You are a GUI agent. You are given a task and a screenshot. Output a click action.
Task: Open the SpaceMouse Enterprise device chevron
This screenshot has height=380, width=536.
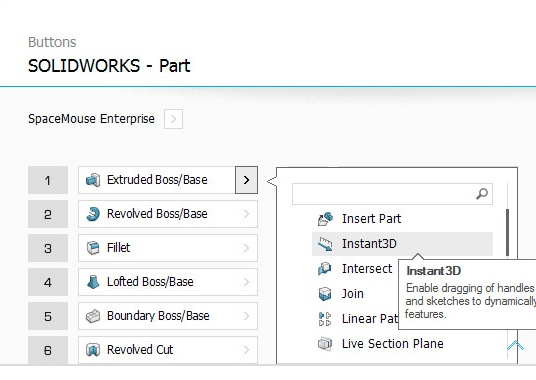point(173,119)
